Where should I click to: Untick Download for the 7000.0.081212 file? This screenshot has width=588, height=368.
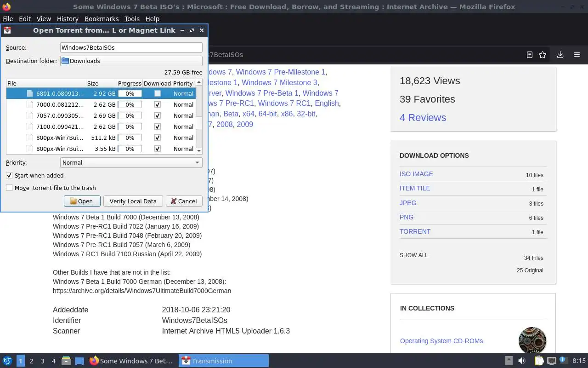pyautogui.click(x=158, y=104)
